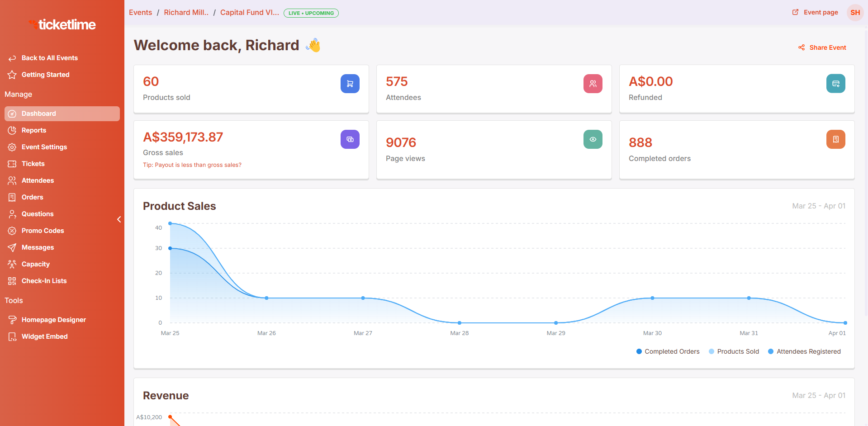Click the ticketlime logo
This screenshot has height=426, width=868.
[x=62, y=24]
